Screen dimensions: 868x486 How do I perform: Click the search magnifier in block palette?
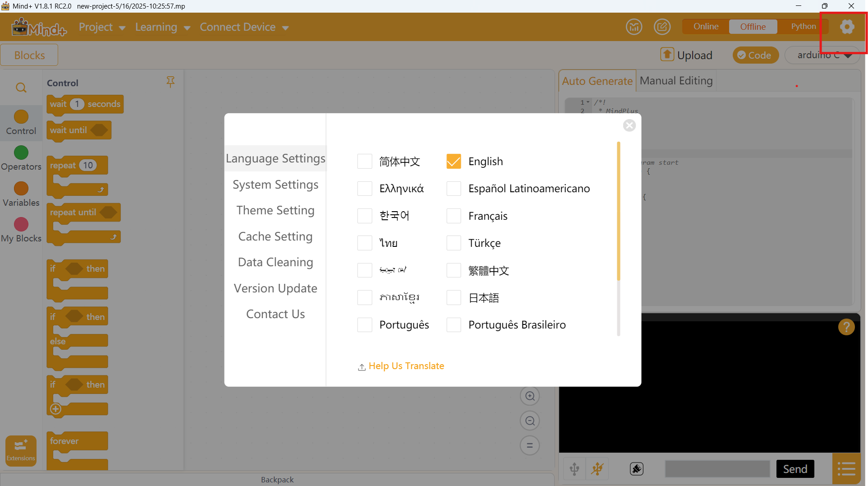[x=21, y=88]
